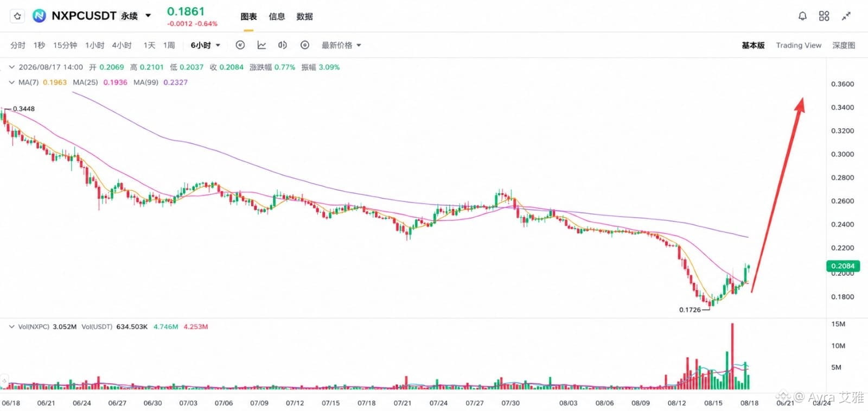This screenshot has width=868, height=411.
Task: Click the collapse chart arrows icon
Action: pyautogui.click(x=846, y=16)
